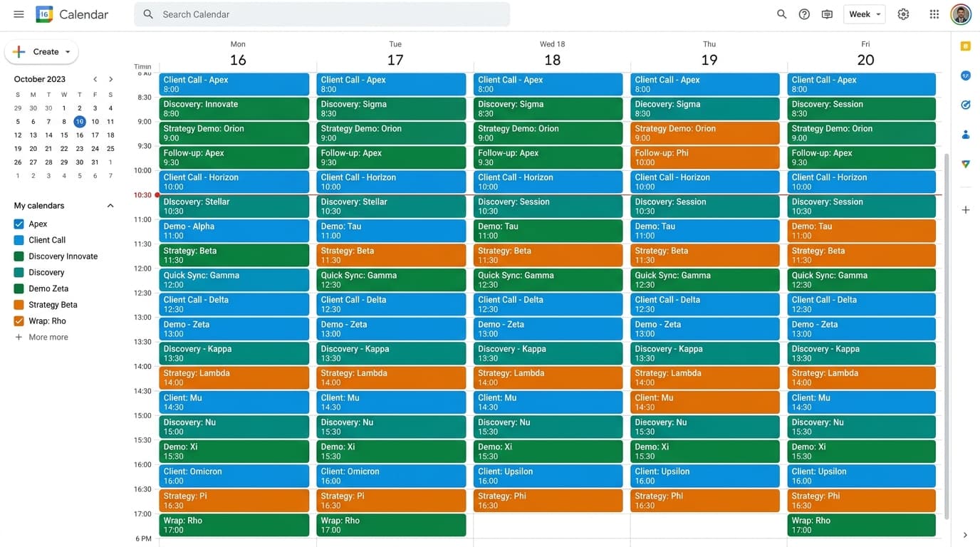Open the Tasks checkmark icon in side panel
980x547 pixels.
pyautogui.click(x=966, y=105)
